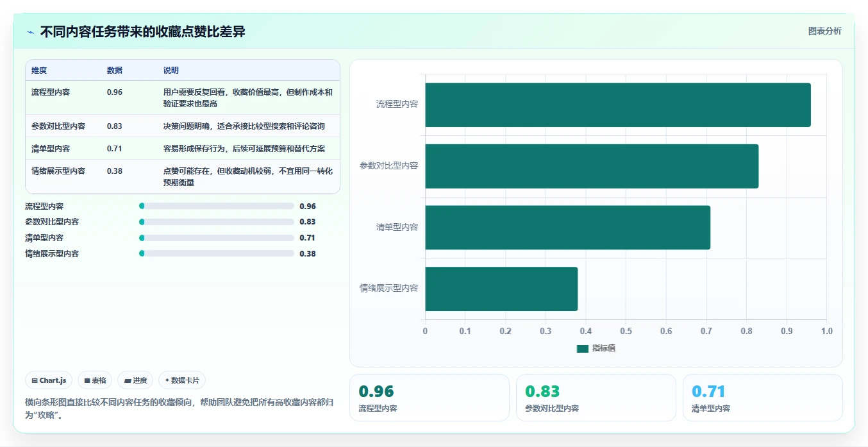The width and height of the screenshot is (868, 447).
Task: Click the 0.96 value in the table
Action: click(115, 92)
